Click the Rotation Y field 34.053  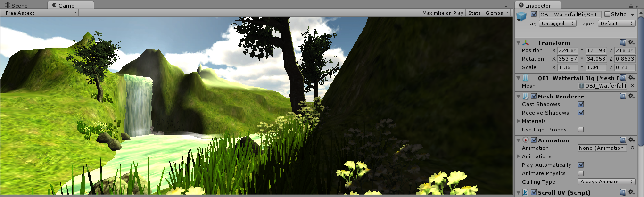[x=596, y=59]
